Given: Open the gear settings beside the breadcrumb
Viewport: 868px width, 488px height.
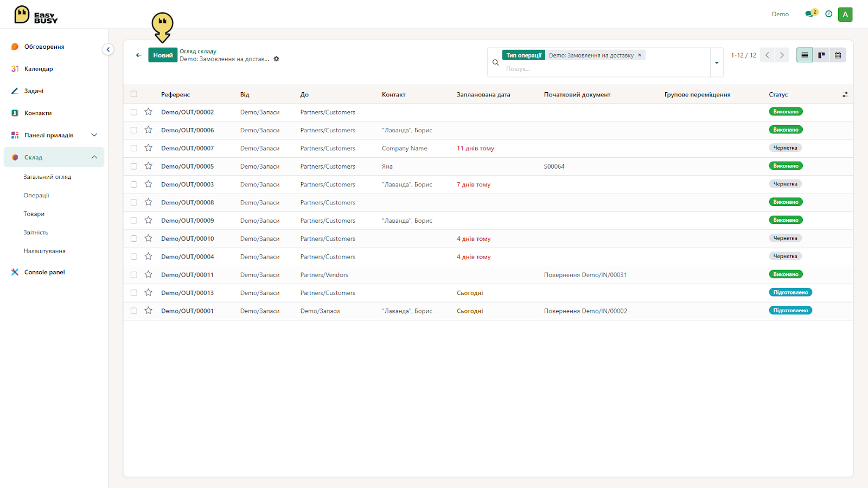Looking at the screenshot, I should [276, 59].
